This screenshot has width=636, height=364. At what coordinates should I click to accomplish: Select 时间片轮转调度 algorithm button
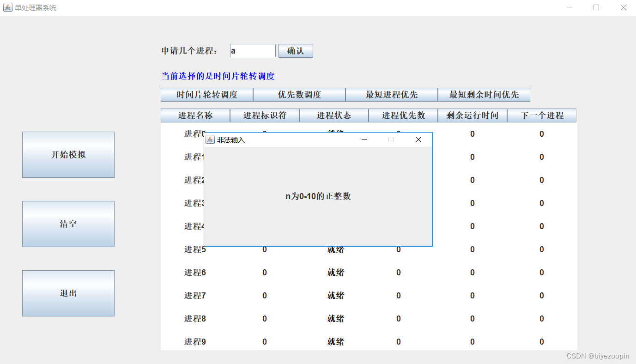(x=207, y=95)
